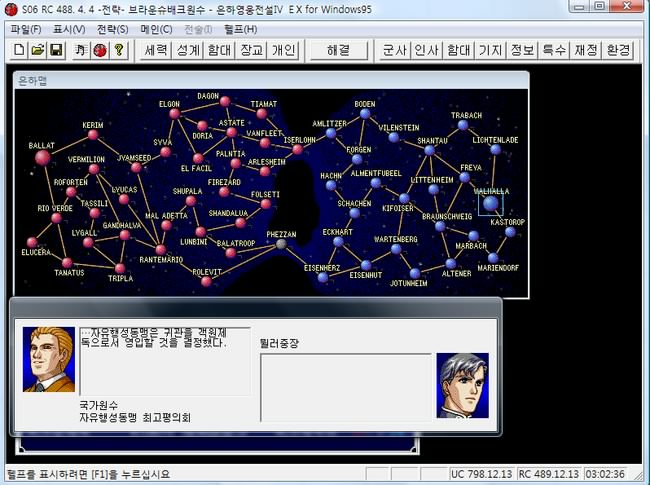Select the FORGEN star system

357,160
